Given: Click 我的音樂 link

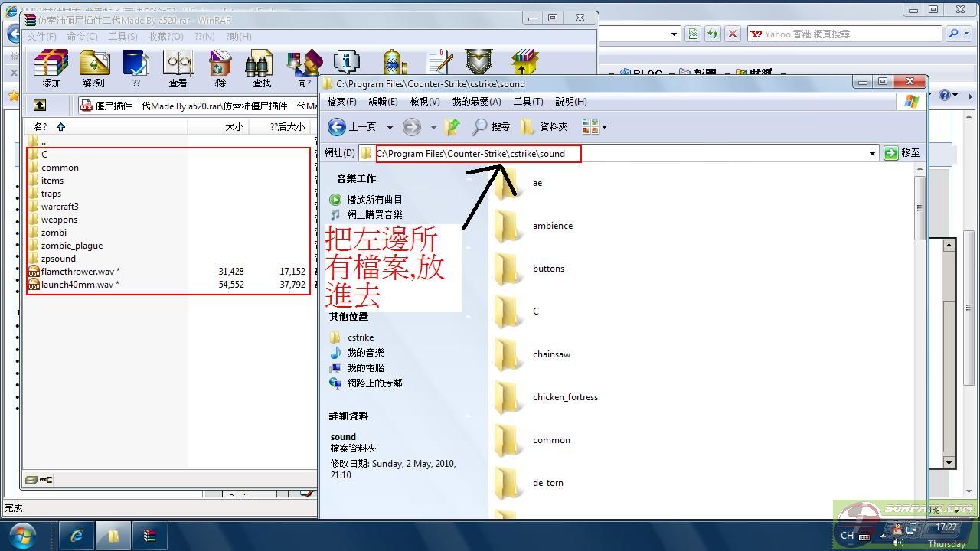Looking at the screenshot, I should [365, 352].
